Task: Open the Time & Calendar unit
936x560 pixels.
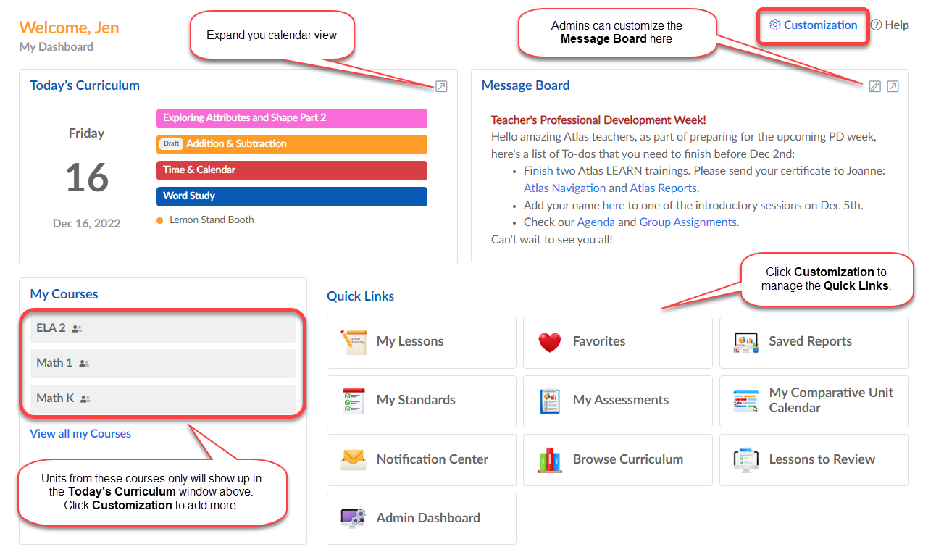Action: [292, 170]
